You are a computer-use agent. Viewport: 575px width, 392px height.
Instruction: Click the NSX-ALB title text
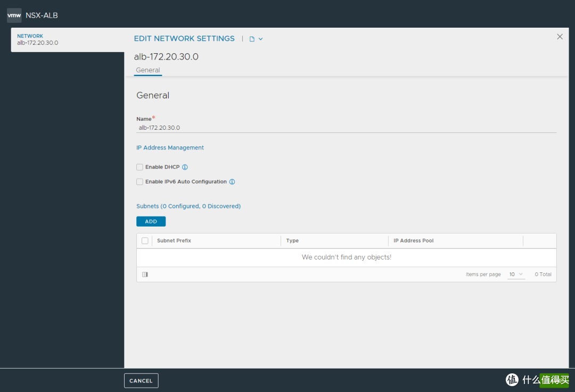pos(42,15)
